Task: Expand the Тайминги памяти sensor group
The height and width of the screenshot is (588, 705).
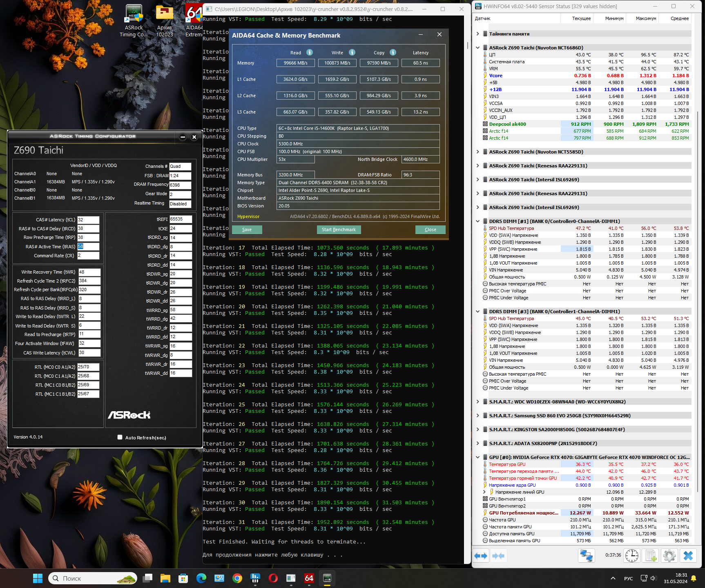Action: (x=477, y=34)
